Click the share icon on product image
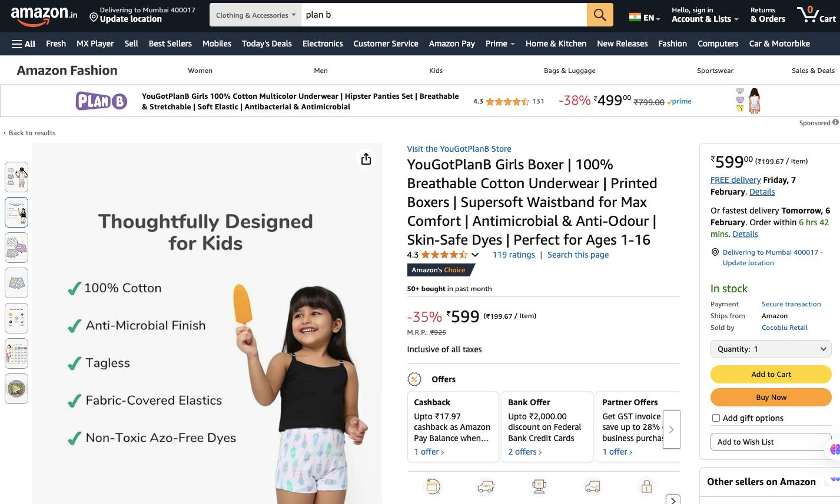This screenshot has height=504, width=840. point(366,159)
